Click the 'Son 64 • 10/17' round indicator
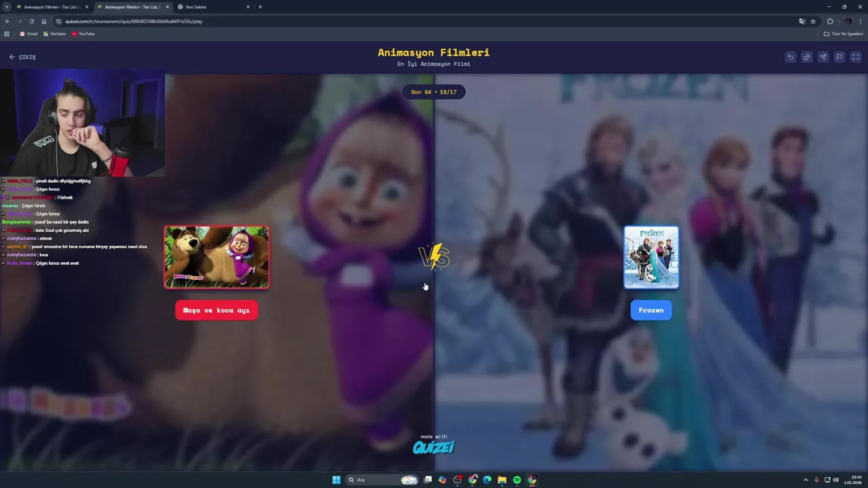This screenshot has height=488, width=868. tap(434, 92)
